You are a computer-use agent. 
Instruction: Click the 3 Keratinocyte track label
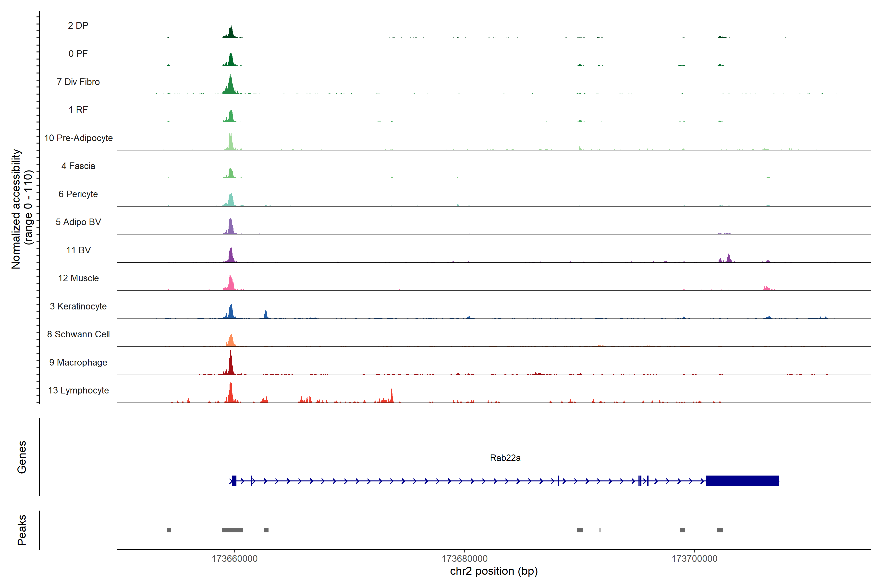point(78,306)
